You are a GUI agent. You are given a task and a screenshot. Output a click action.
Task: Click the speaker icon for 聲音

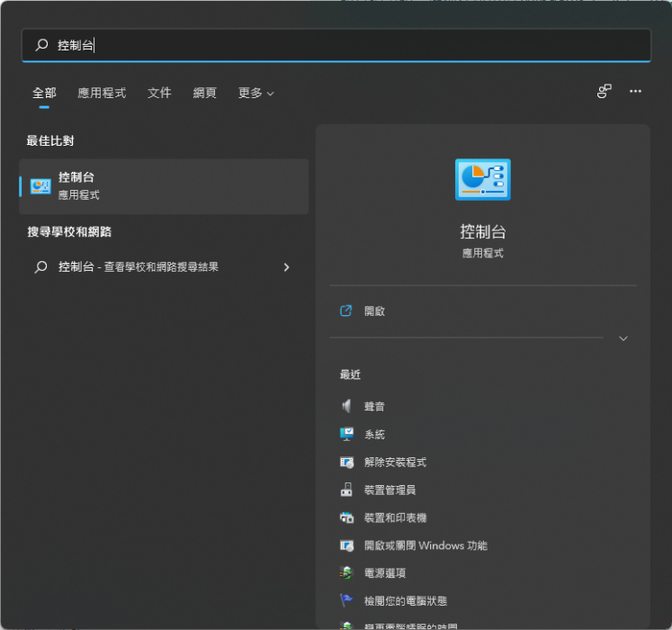[346, 406]
